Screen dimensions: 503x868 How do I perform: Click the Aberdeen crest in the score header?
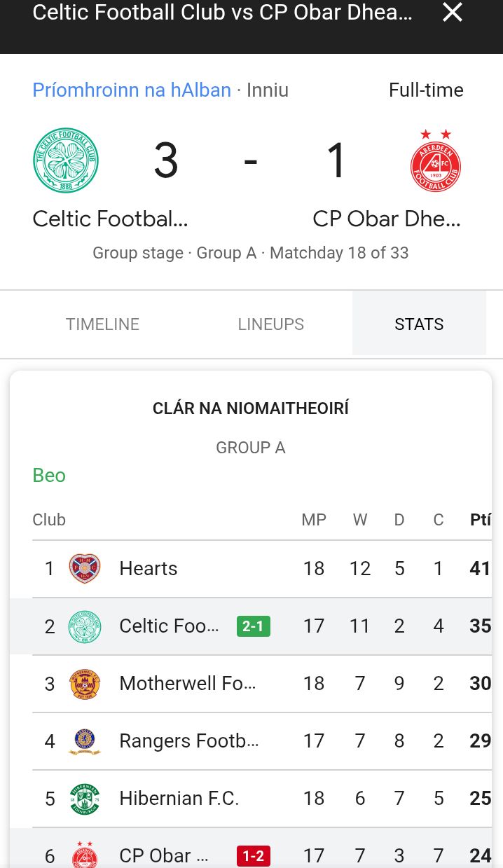click(x=435, y=161)
